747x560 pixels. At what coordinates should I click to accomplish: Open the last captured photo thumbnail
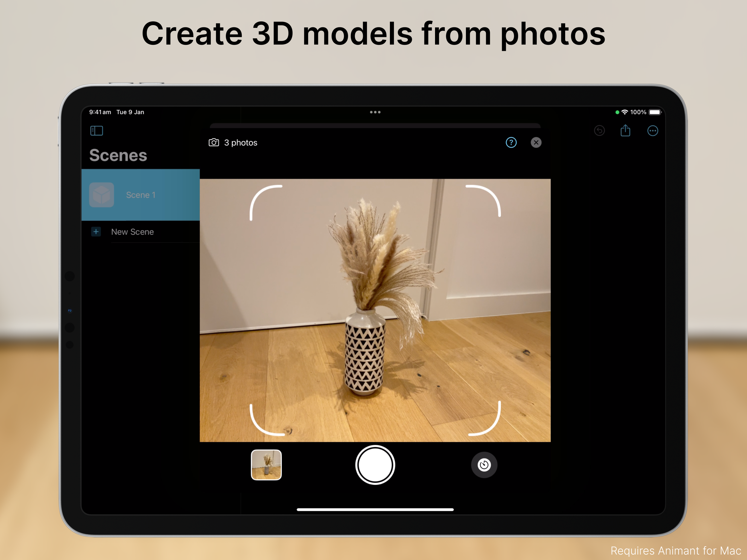266,465
